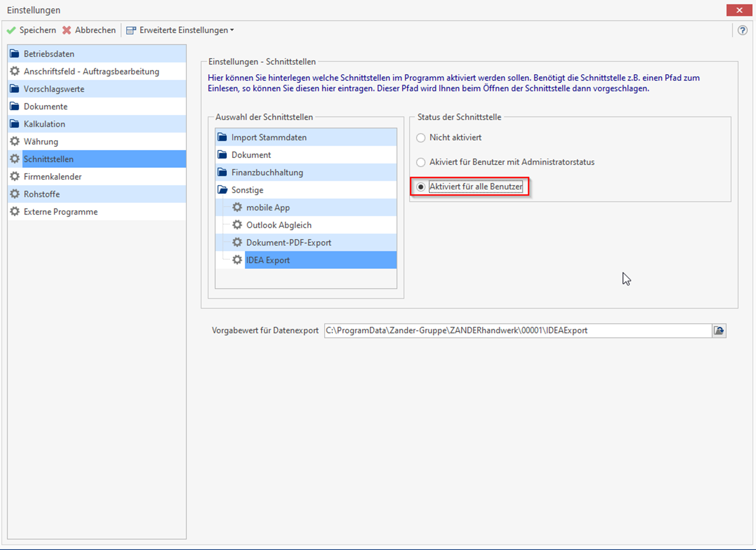Click the Erweiterte Einstellungen toolbar icon
The height and width of the screenshot is (550, 756).
pyautogui.click(x=131, y=30)
